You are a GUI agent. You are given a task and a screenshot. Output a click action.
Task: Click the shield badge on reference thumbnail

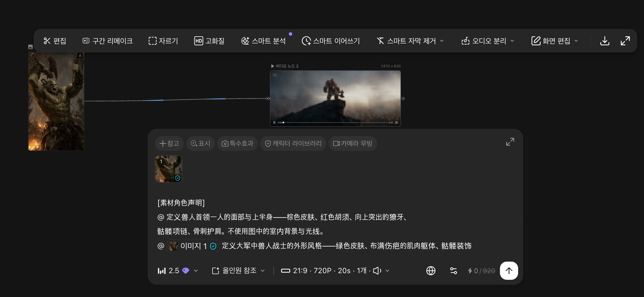[x=178, y=178]
